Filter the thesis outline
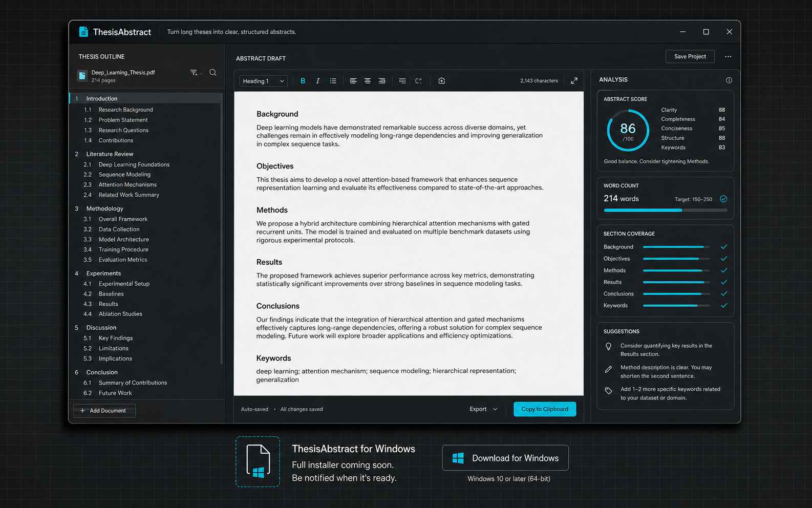Image resolution: width=812 pixels, height=508 pixels. [x=194, y=73]
